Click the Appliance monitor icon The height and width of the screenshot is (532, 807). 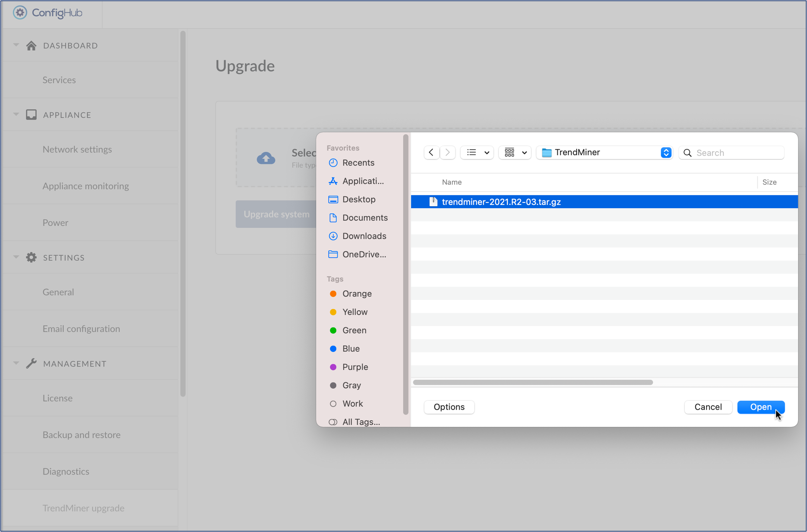click(x=31, y=115)
